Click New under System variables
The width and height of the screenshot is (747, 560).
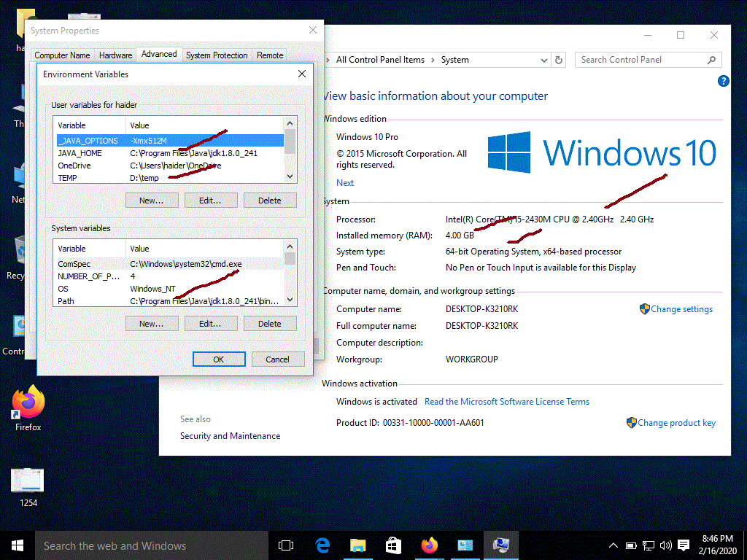click(152, 324)
